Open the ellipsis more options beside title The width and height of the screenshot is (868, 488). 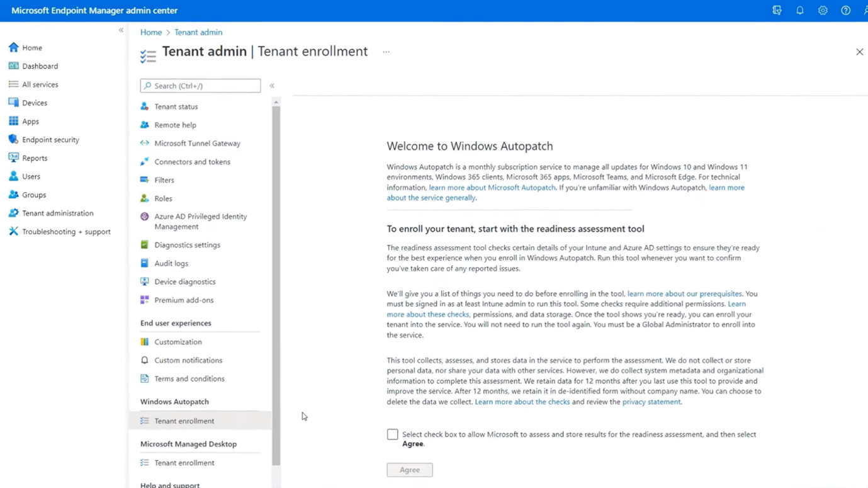(386, 52)
